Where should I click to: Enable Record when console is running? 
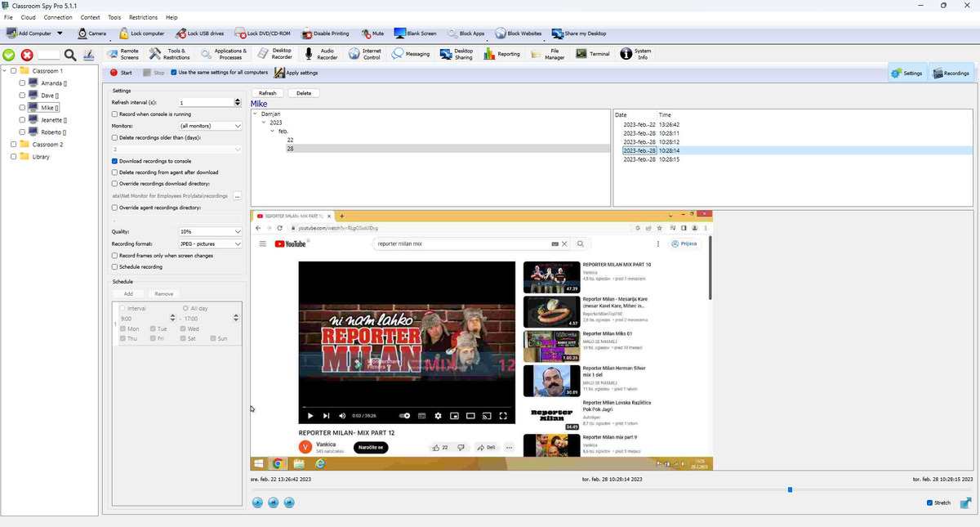[114, 113]
